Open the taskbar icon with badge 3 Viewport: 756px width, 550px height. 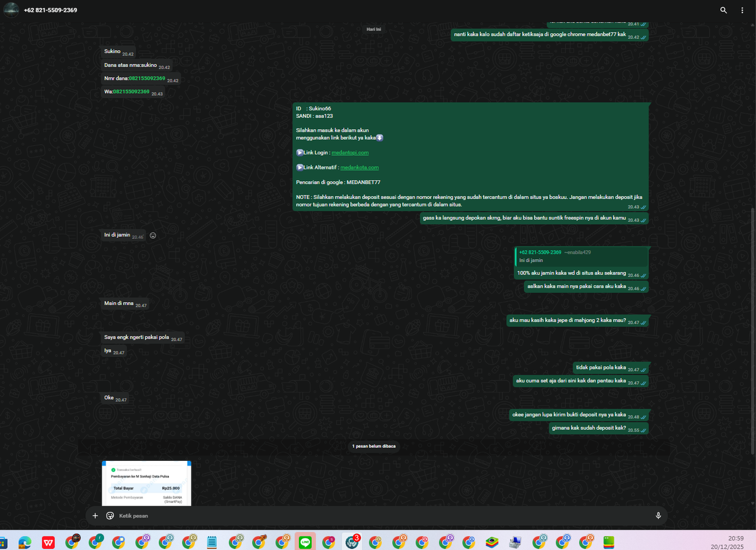point(353,541)
